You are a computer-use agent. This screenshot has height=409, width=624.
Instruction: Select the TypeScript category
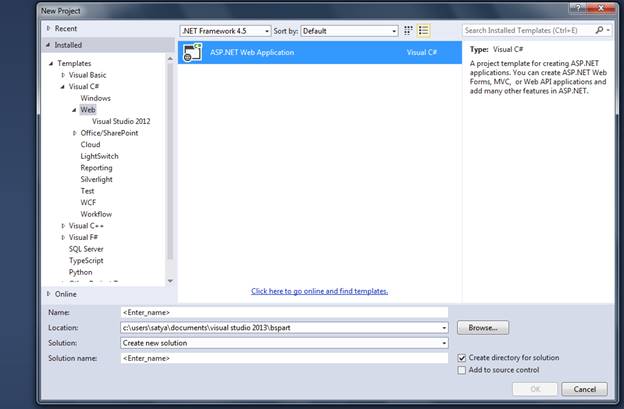(86, 260)
